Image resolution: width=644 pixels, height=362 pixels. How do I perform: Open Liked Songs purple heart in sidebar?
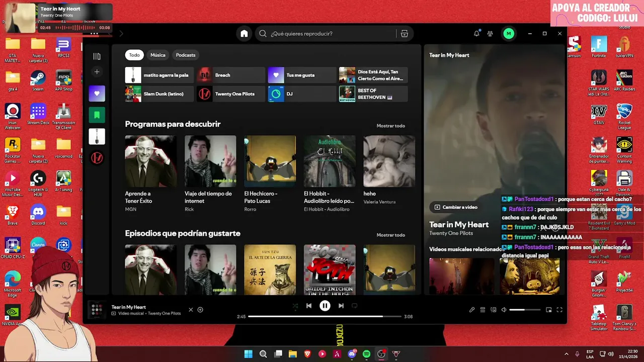[x=97, y=94]
